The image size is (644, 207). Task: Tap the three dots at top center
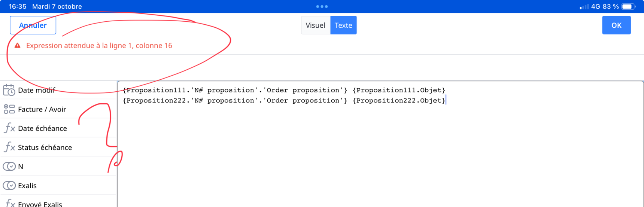[322, 6]
